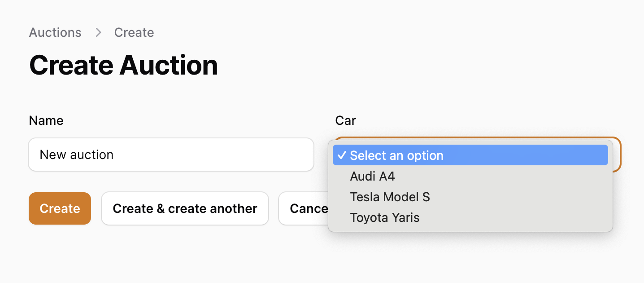This screenshot has width=644, height=283.
Task: Focus the Name input field
Action: (x=171, y=155)
